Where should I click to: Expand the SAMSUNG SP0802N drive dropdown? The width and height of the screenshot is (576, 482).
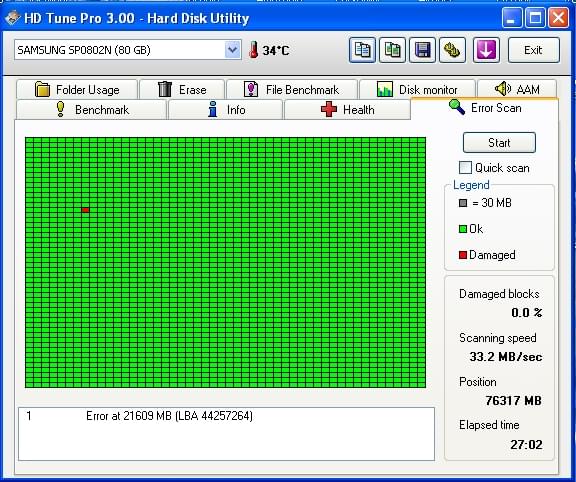point(232,50)
